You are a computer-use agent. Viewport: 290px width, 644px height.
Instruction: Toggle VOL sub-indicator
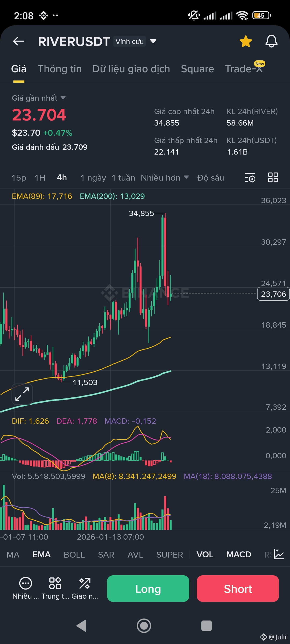205,554
